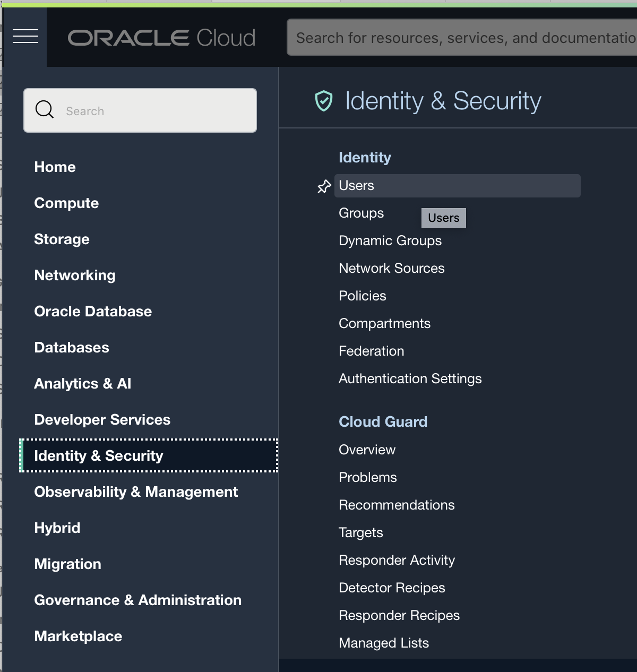Open the Federation link

(x=371, y=351)
